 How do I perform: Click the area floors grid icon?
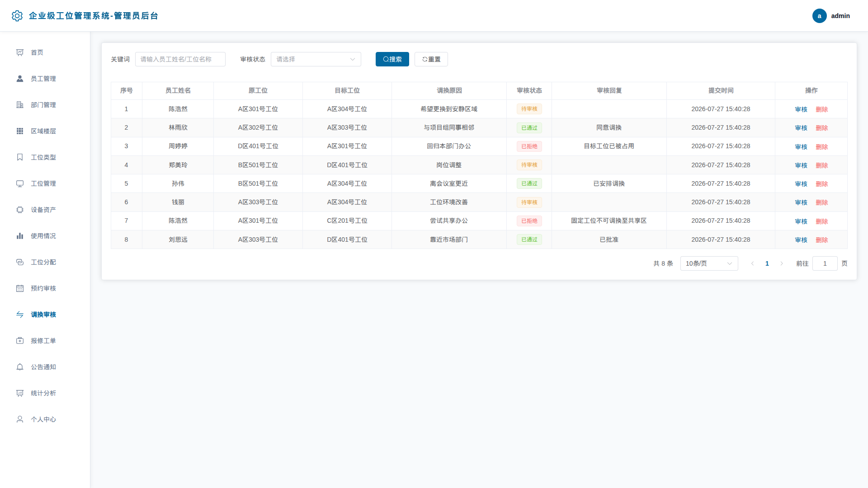(x=20, y=131)
